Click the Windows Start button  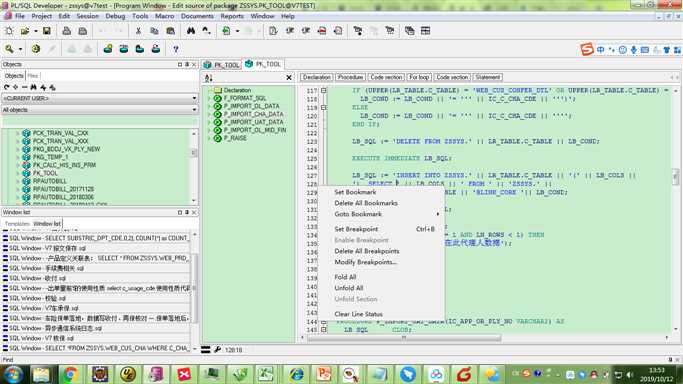13,374
